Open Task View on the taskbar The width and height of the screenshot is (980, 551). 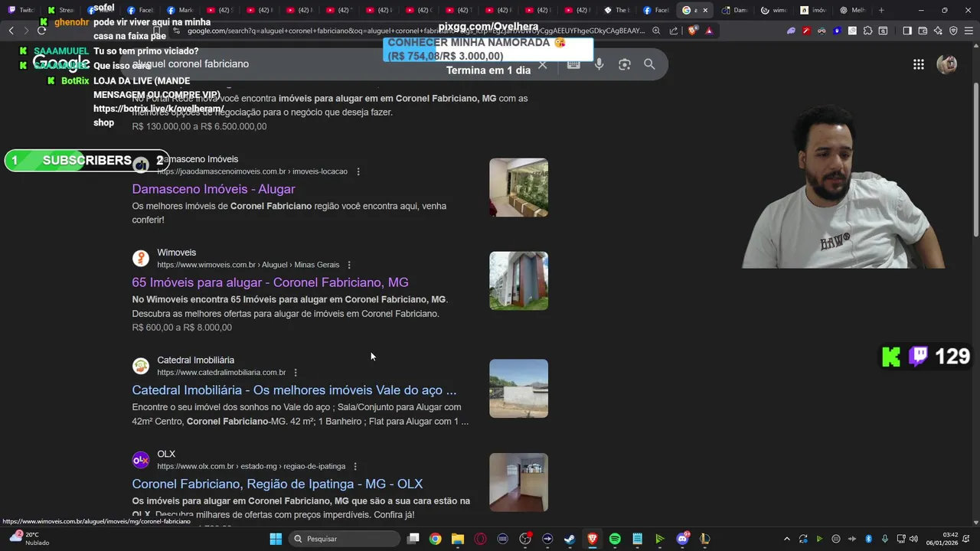click(x=413, y=539)
